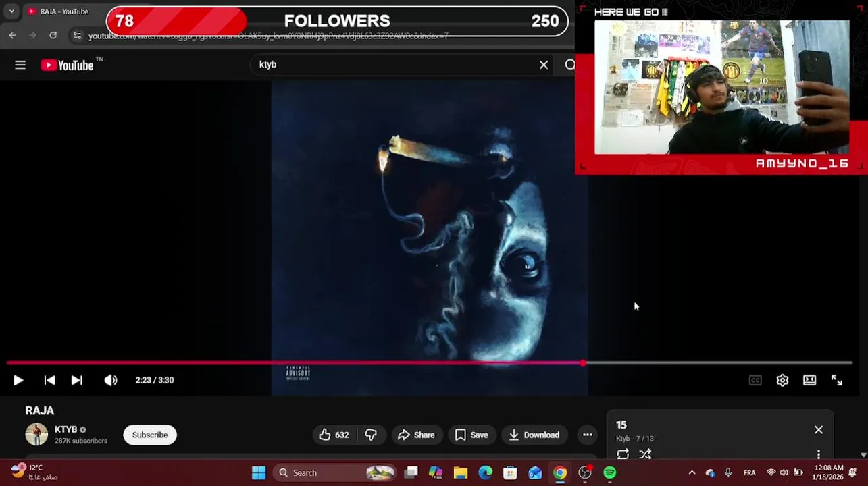Open the notification center bell
868x486 pixels.
[x=853, y=473]
